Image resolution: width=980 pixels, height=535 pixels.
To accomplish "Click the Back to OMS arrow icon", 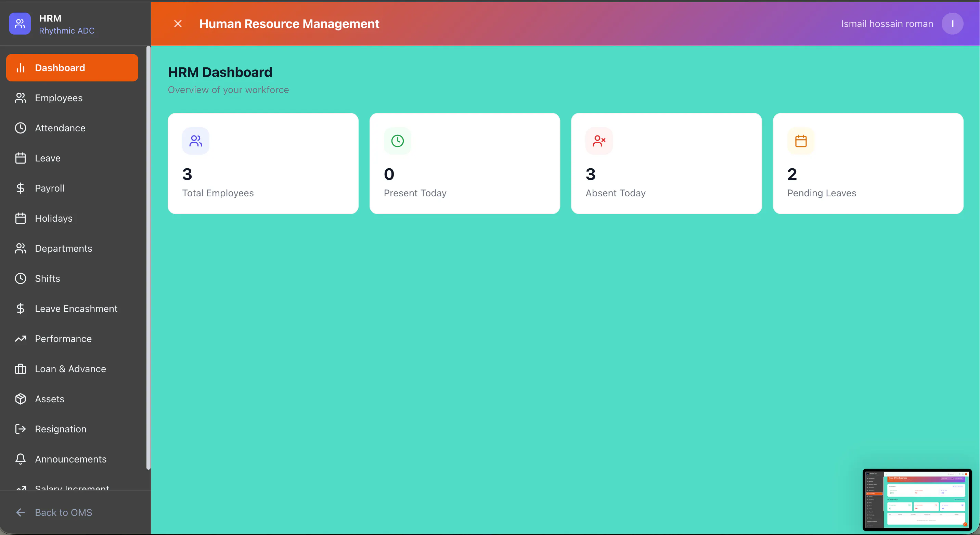I will click(21, 512).
